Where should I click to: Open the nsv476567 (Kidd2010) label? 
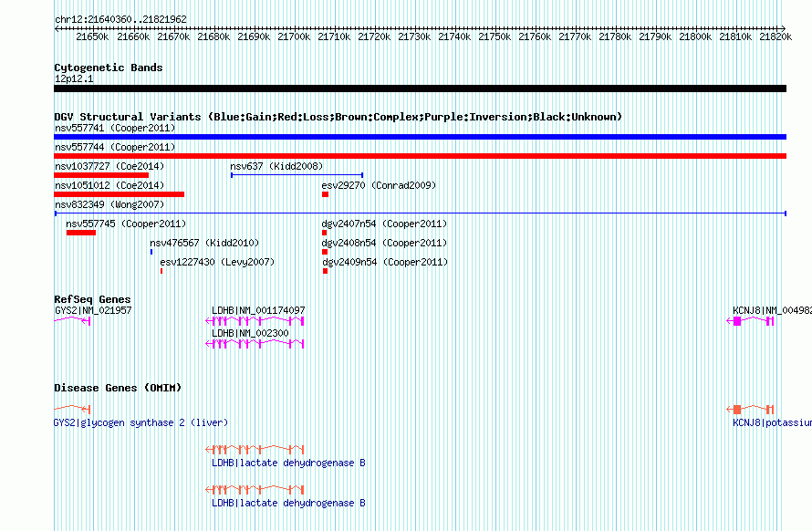204,243
